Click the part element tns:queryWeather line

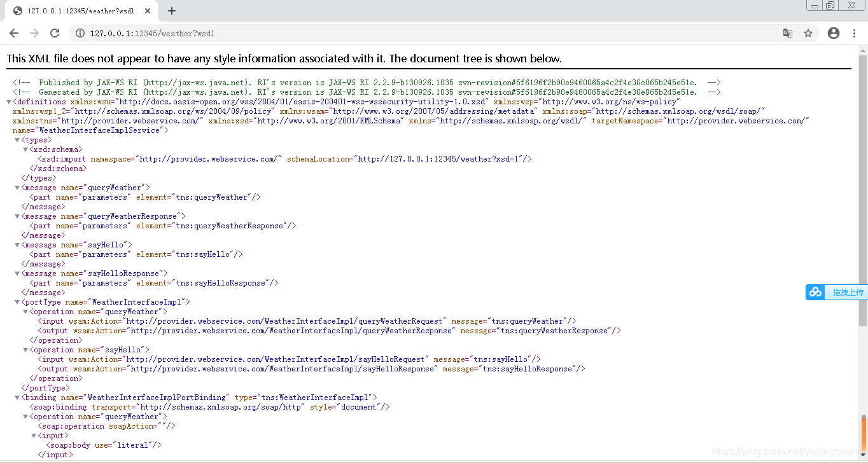[145, 197]
